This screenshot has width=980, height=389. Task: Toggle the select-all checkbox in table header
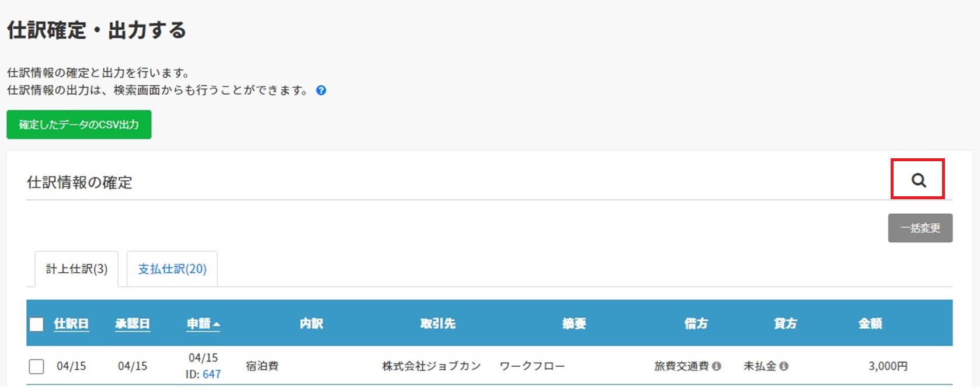[x=37, y=324]
